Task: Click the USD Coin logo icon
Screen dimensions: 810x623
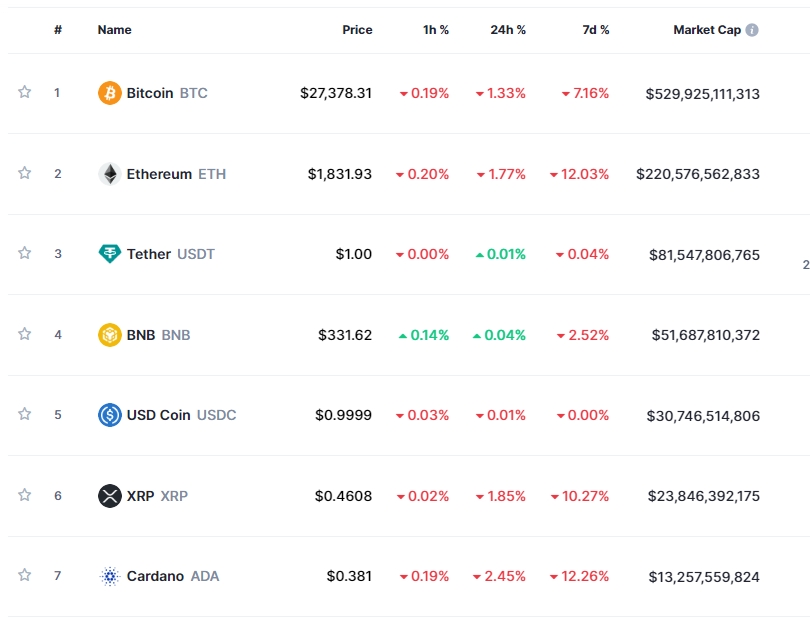Action: (110, 415)
